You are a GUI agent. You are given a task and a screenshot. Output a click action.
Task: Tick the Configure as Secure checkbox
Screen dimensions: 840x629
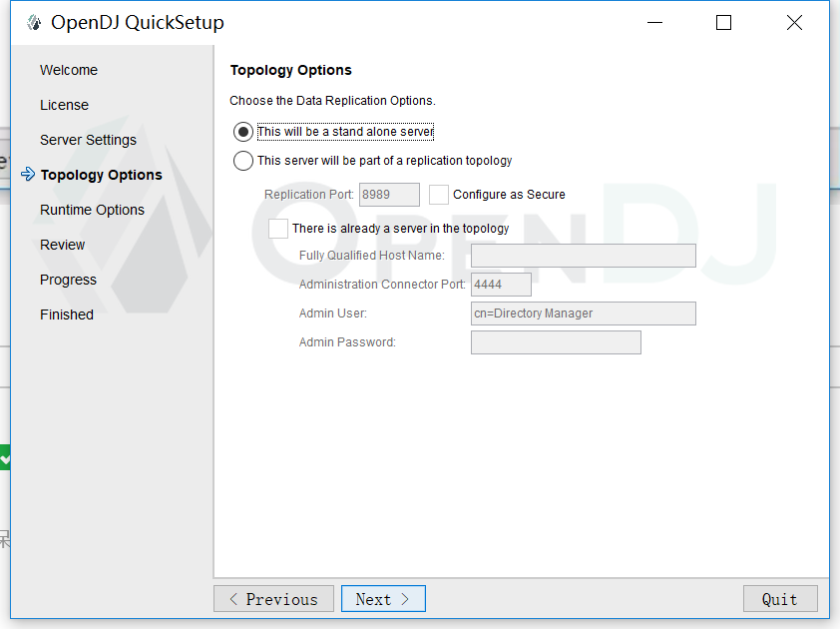click(439, 195)
